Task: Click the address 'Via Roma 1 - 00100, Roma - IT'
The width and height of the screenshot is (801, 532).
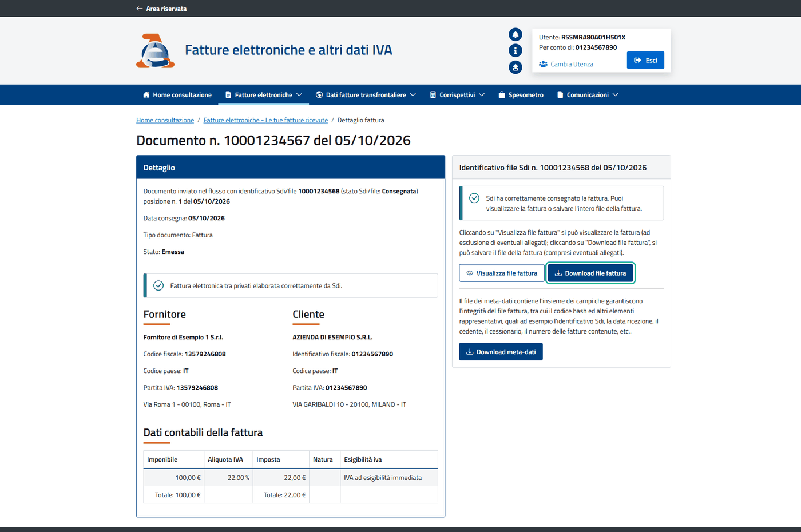Action: click(x=187, y=404)
